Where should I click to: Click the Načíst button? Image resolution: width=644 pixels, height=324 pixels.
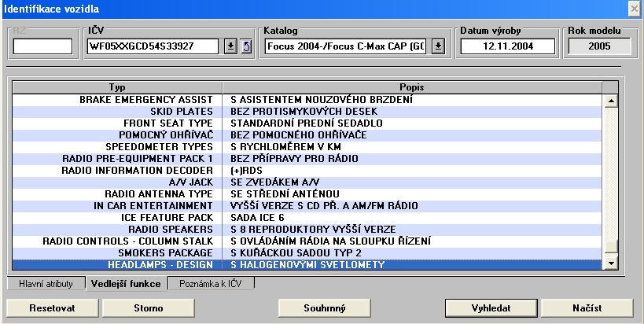[x=587, y=307]
